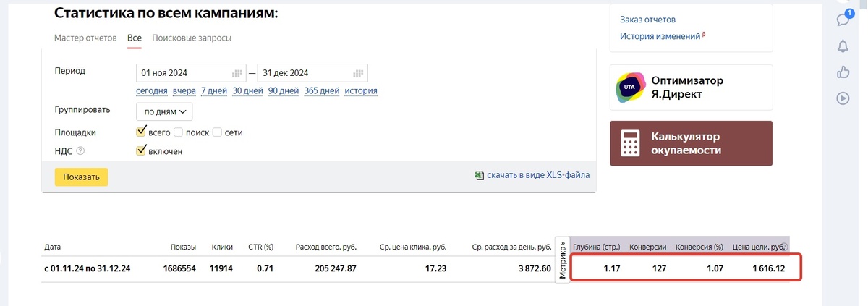Click the НДС help question mark icon
The width and height of the screenshot is (868, 306).
tap(80, 151)
